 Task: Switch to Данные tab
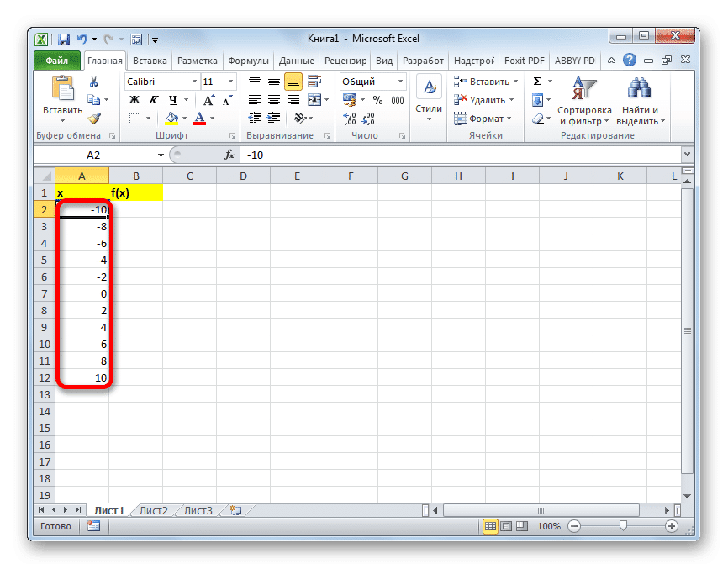tap(296, 61)
